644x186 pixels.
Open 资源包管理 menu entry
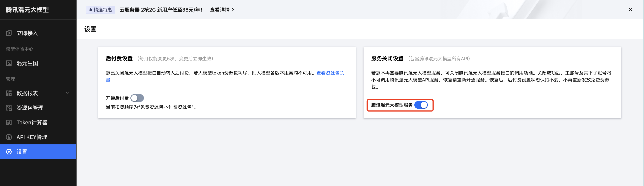(x=38, y=108)
